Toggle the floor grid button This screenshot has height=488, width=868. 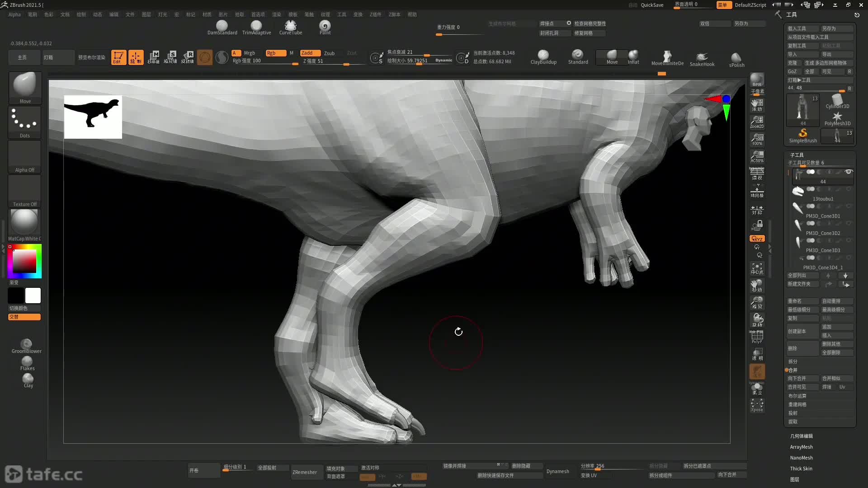coord(757,191)
